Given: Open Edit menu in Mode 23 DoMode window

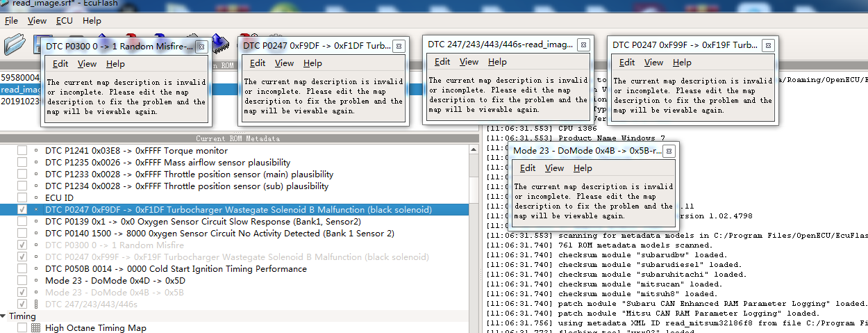Looking at the screenshot, I should coord(528,168).
